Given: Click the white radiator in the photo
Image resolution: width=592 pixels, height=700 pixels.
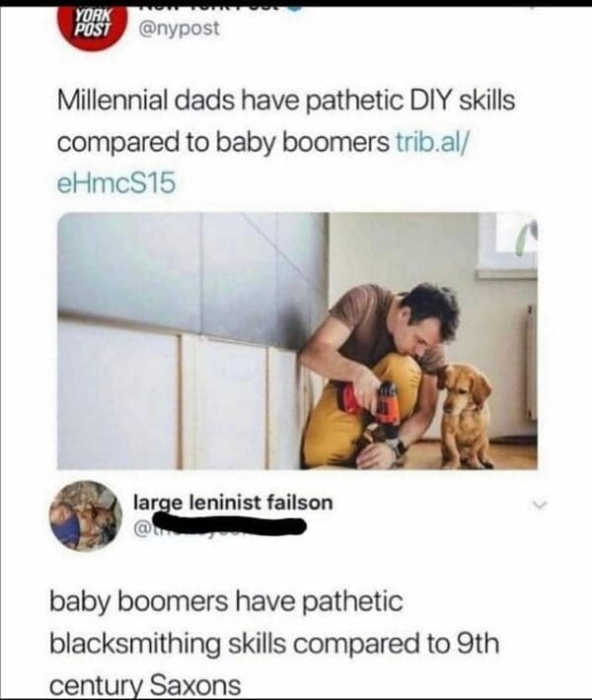Looking at the screenshot, I should click(531, 363).
